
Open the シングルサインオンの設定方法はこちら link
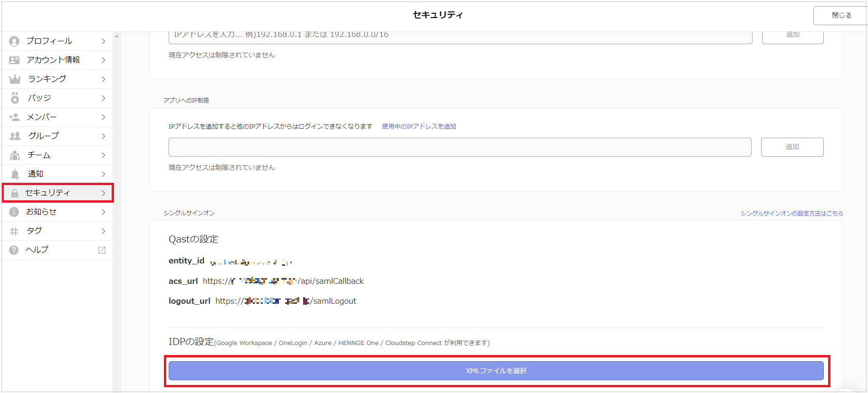click(792, 214)
